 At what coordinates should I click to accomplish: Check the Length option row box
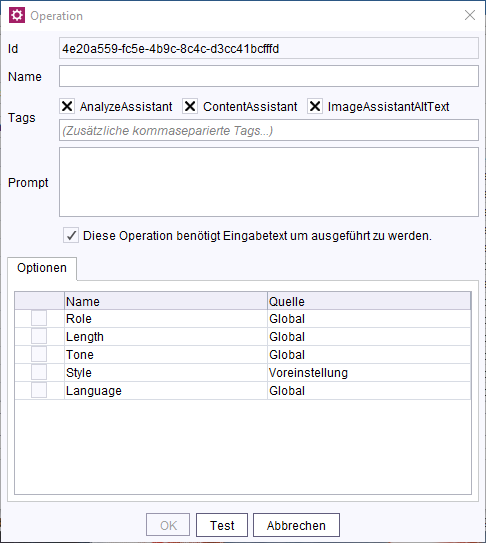pos(39,336)
